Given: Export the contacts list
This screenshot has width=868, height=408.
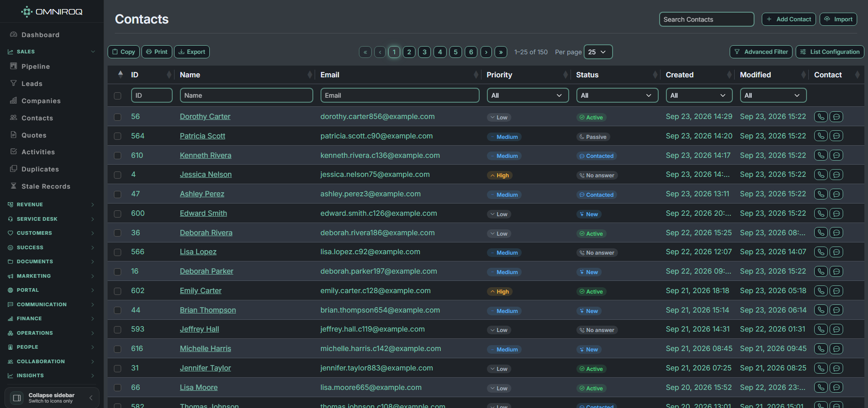Looking at the screenshot, I should click(192, 52).
